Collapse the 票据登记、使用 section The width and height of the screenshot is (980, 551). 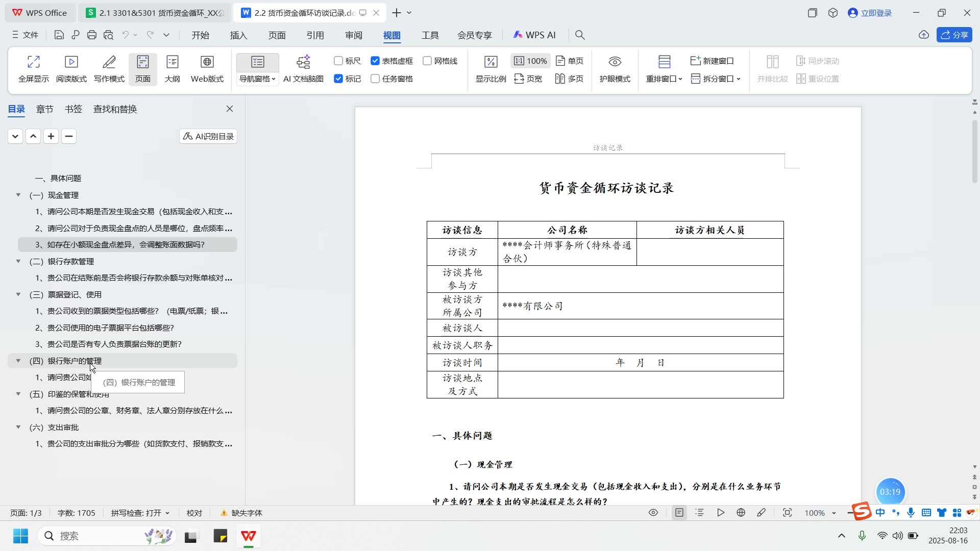click(18, 294)
